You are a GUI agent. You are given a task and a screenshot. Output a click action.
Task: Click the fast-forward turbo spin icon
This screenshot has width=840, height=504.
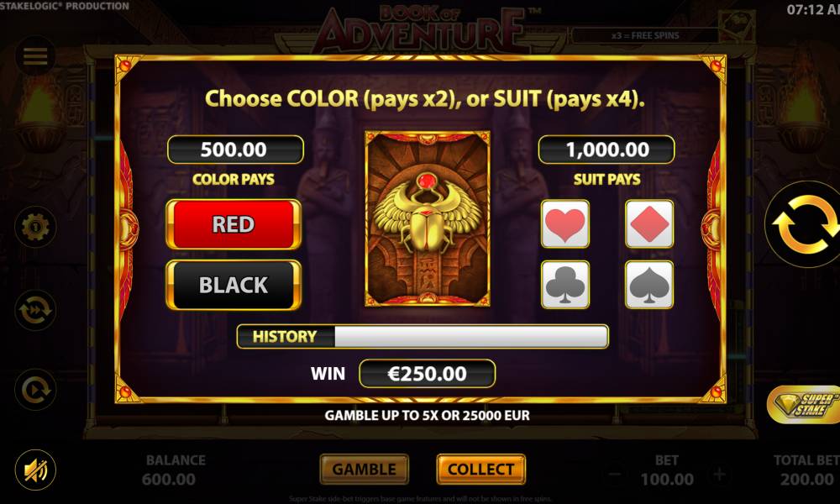click(35, 310)
